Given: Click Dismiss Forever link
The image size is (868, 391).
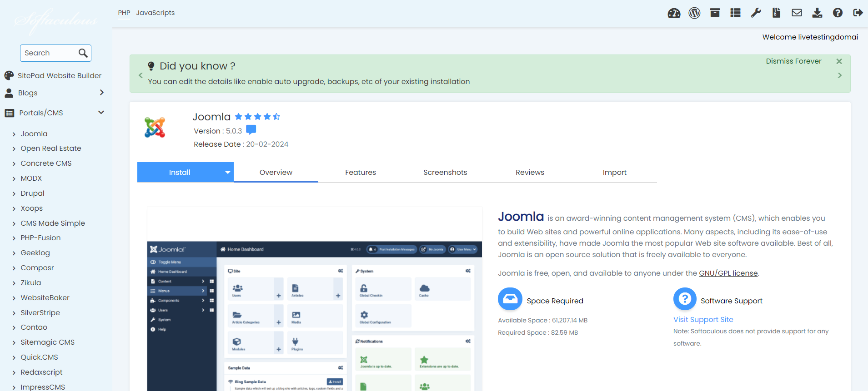Looking at the screenshot, I should pyautogui.click(x=793, y=61).
